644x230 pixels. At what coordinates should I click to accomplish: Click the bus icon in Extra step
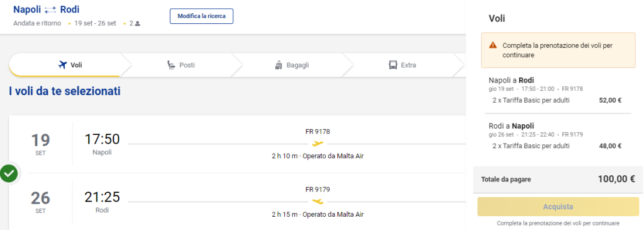point(393,65)
